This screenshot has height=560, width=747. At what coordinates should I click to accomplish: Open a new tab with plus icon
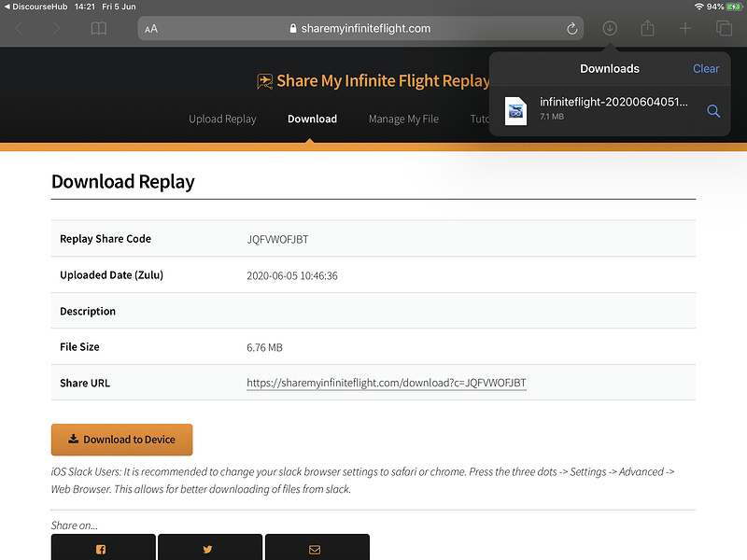click(685, 29)
